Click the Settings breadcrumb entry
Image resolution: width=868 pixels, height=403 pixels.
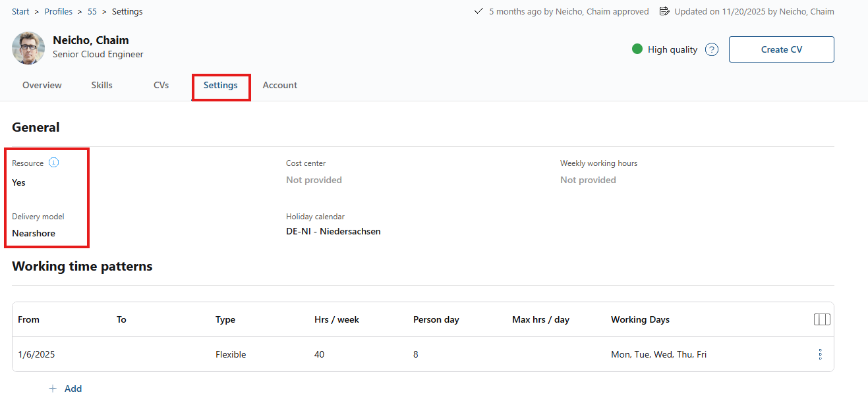127,11
